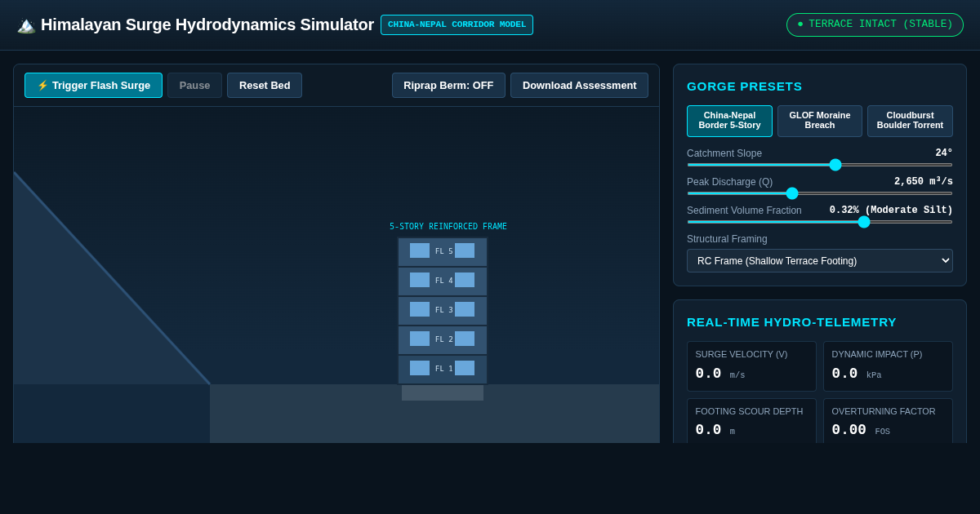
Task: Click the FL 3 floor of the building
Action: tap(443, 310)
